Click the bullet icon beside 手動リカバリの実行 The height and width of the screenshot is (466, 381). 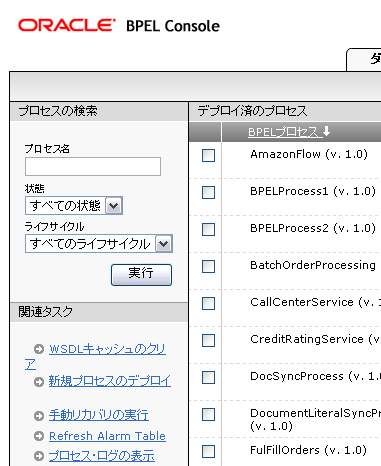pyautogui.click(x=39, y=416)
